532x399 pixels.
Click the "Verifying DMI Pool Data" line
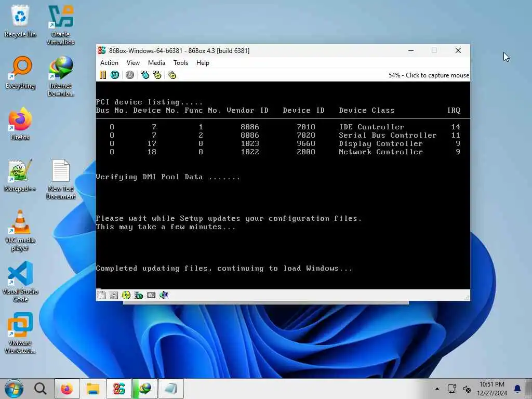point(168,177)
